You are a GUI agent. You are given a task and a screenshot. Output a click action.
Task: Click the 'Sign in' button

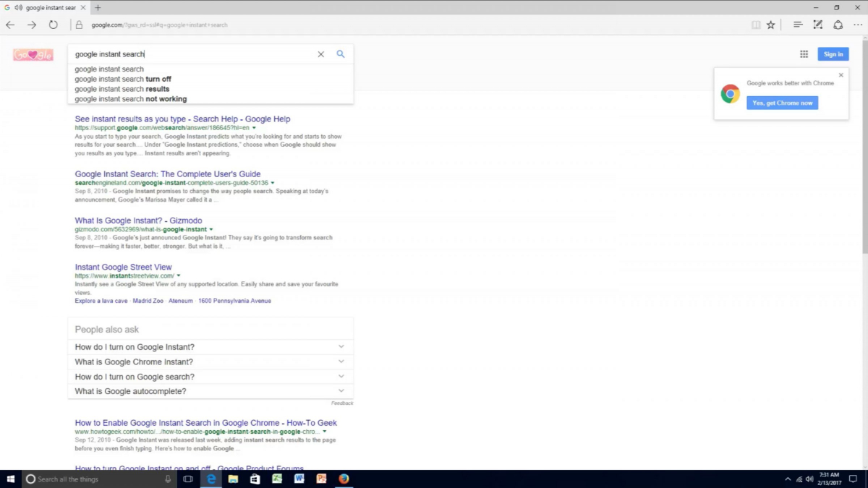click(833, 54)
